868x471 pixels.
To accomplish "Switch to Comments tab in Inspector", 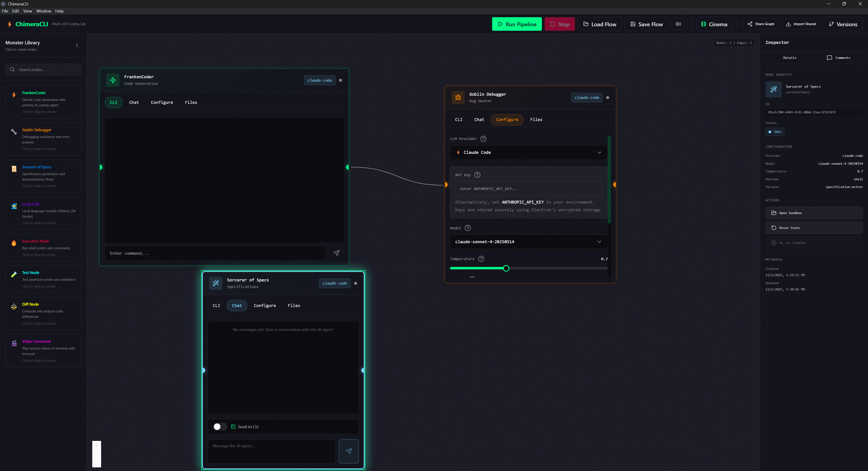I will coord(839,58).
